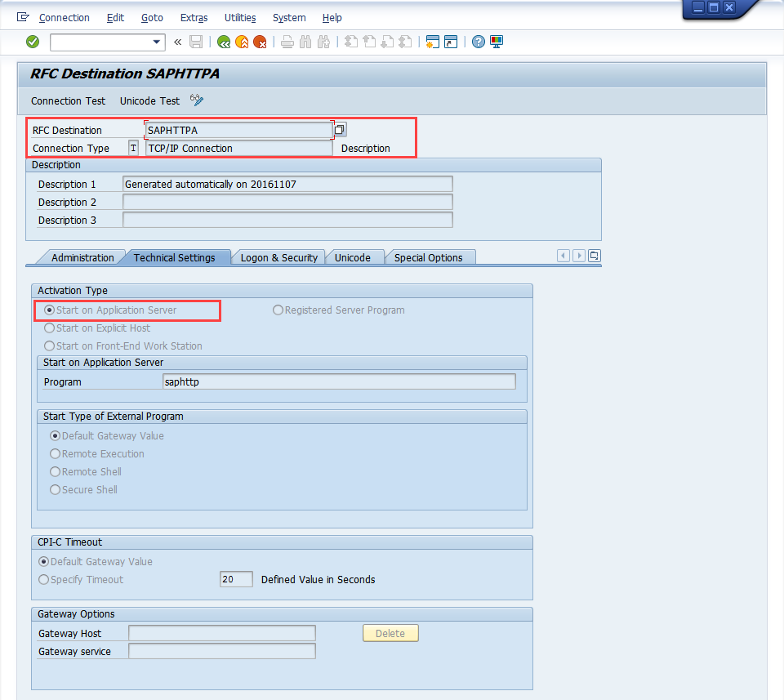The height and width of the screenshot is (700, 784).
Task: Select Remote Execution radio button
Action: (55, 454)
